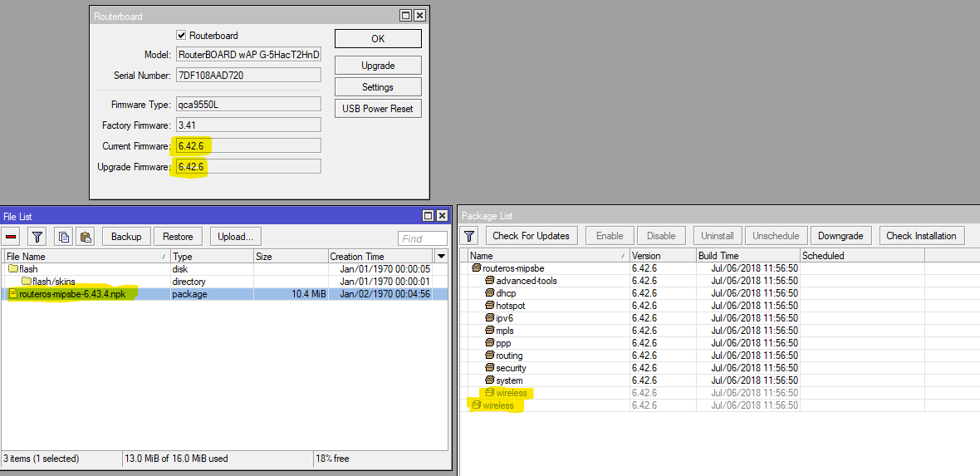Maximize the Routerboard window
This screenshot has height=476, width=980.
tap(405, 16)
